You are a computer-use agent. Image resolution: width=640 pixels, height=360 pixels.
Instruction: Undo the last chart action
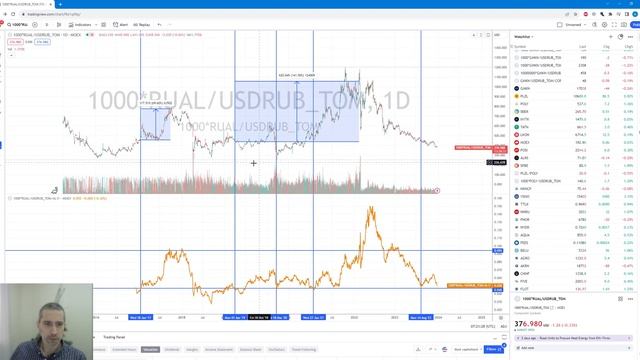click(160, 25)
